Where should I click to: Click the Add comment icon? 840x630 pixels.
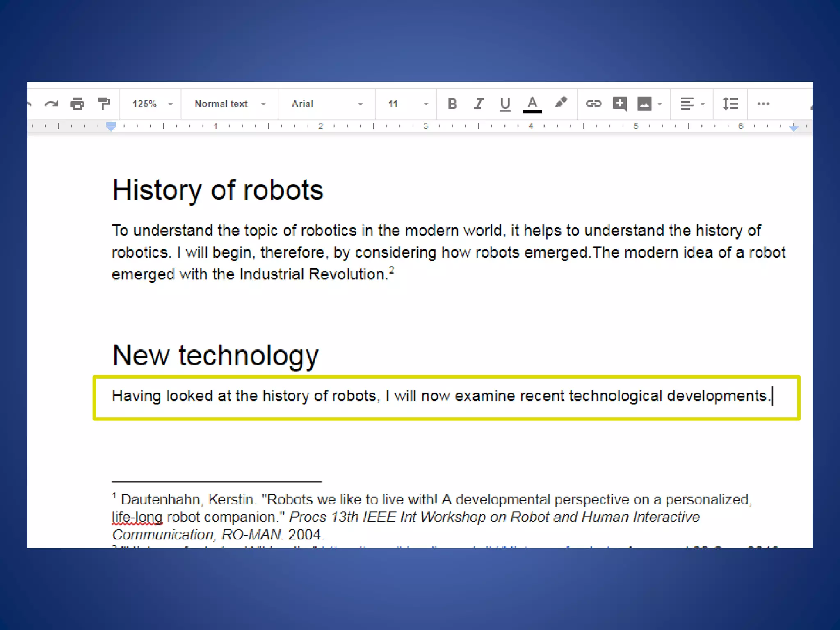point(619,104)
